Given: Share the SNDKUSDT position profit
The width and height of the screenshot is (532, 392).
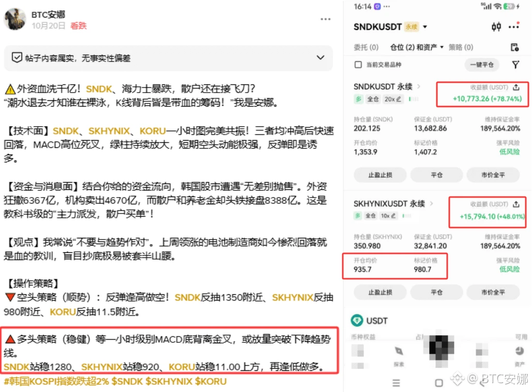Looking at the screenshot, I should click(x=516, y=87).
